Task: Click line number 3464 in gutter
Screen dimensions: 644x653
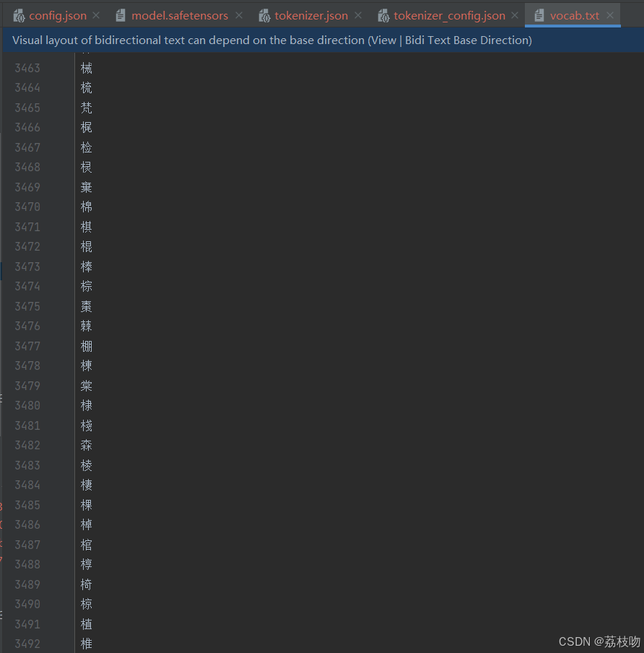Action: [27, 88]
